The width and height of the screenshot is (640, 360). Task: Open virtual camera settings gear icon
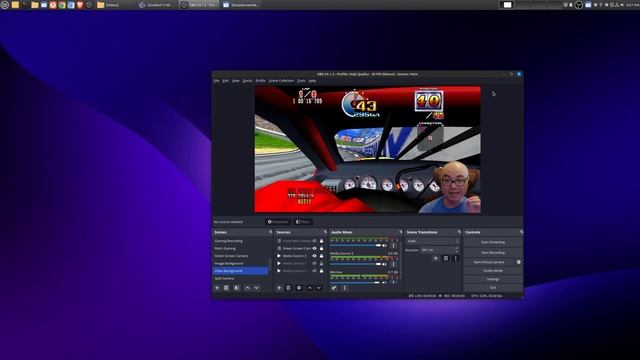click(x=518, y=262)
